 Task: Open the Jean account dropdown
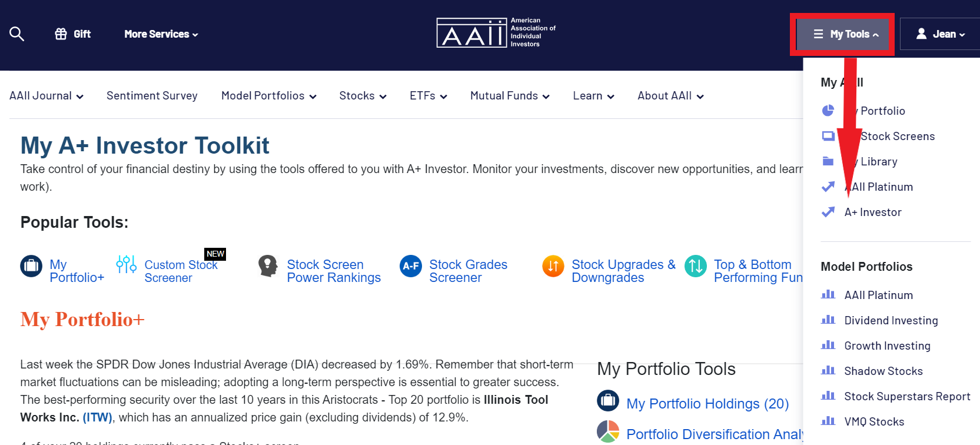940,34
